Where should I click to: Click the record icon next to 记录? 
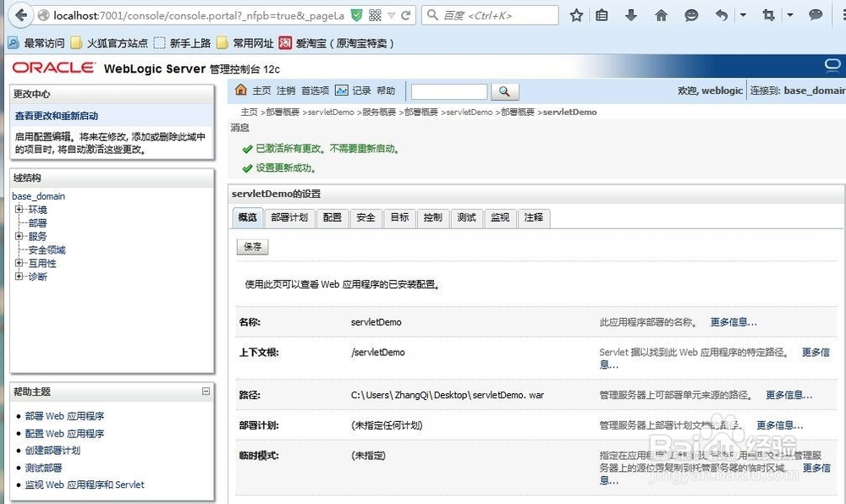pos(342,90)
